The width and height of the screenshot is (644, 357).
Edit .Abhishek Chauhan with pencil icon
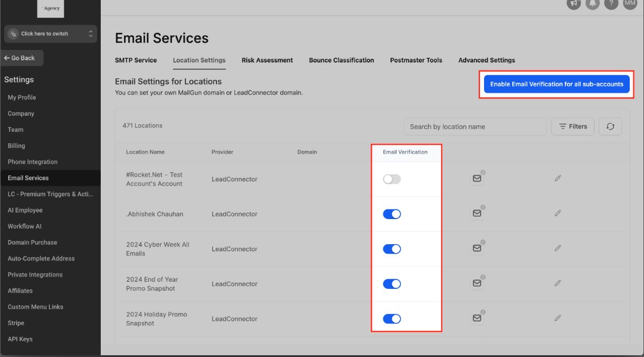click(558, 213)
